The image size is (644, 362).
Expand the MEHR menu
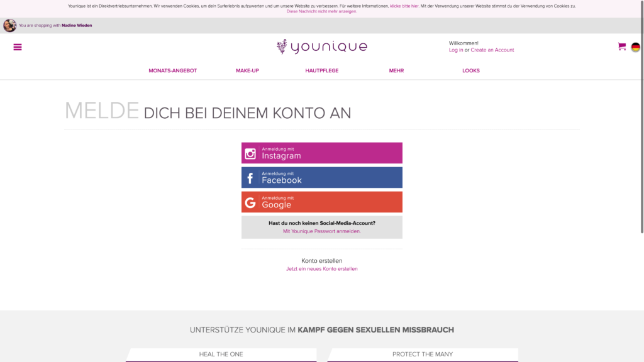point(396,70)
